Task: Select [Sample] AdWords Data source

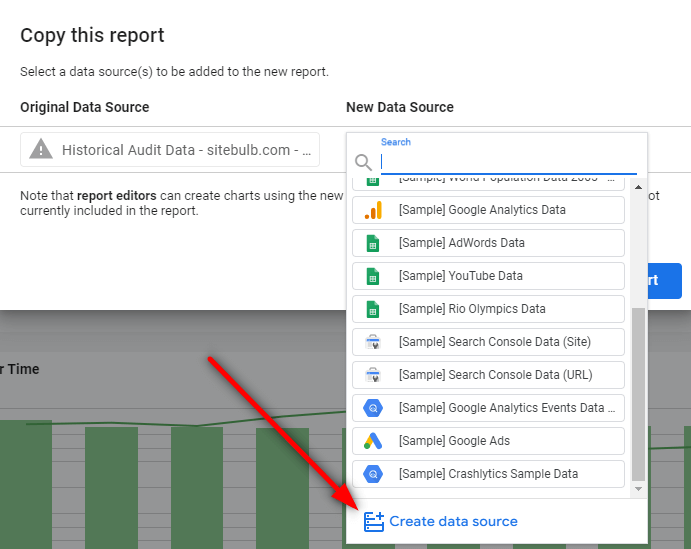Action: click(x=488, y=243)
